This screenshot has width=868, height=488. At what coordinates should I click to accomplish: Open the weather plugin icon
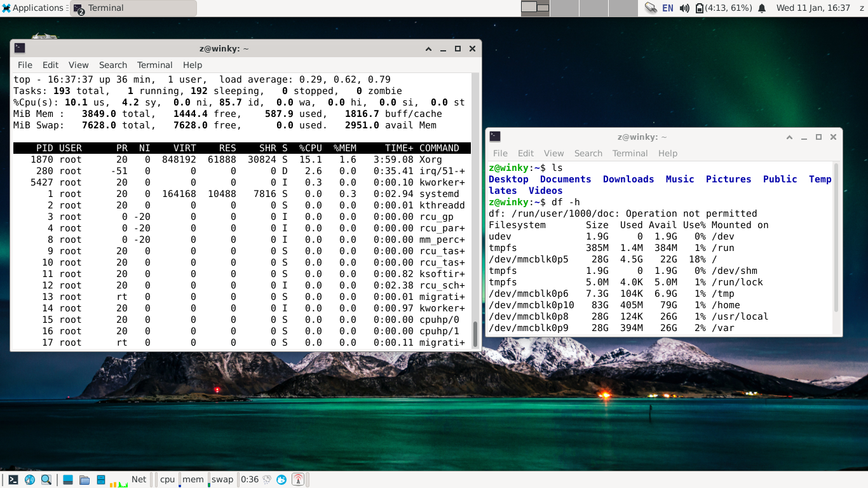267,480
